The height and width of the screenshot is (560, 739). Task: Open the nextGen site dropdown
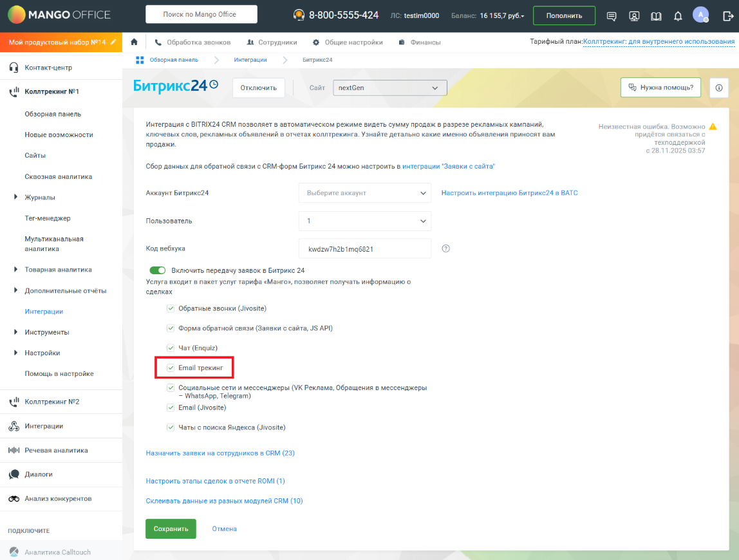point(389,88)
